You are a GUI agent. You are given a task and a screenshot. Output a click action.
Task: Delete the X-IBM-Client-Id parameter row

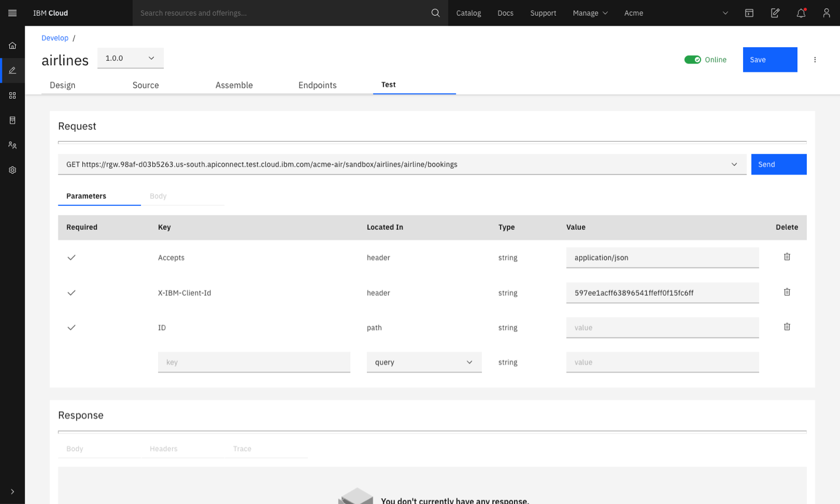point(787,292)
